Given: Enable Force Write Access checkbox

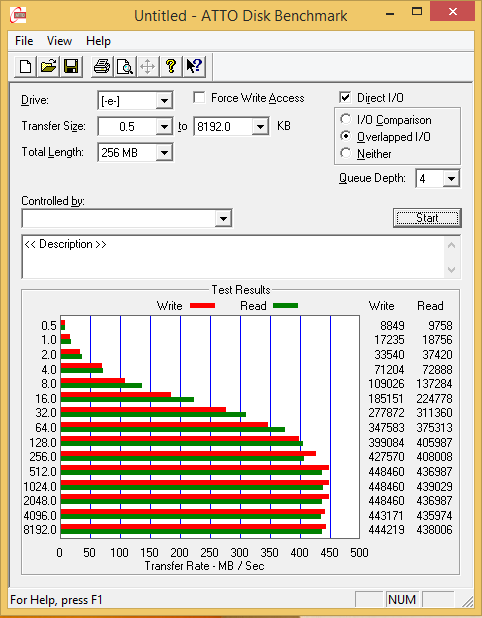Looking at the screenshot, I should click(199, 97).
